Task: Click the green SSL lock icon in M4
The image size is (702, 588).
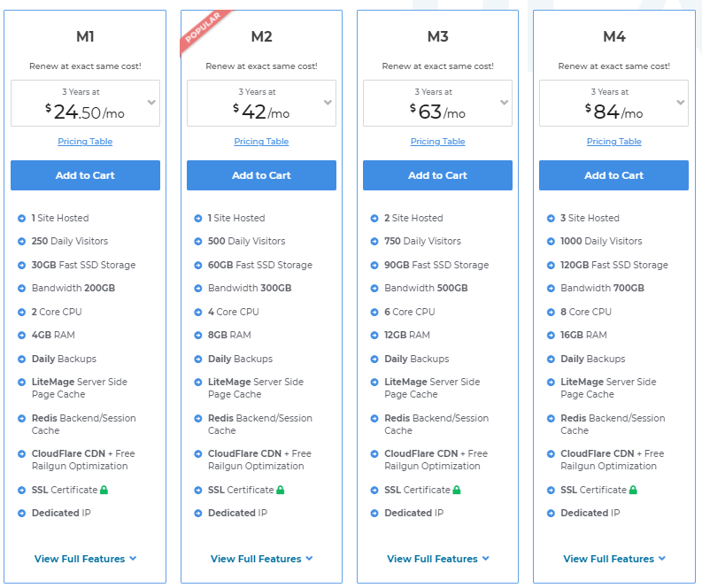Action: [x=633, y=490]
